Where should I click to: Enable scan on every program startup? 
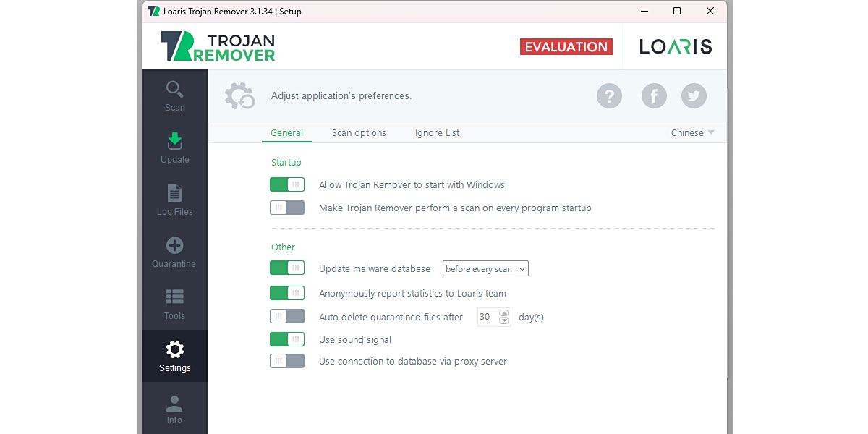point(287,208)
